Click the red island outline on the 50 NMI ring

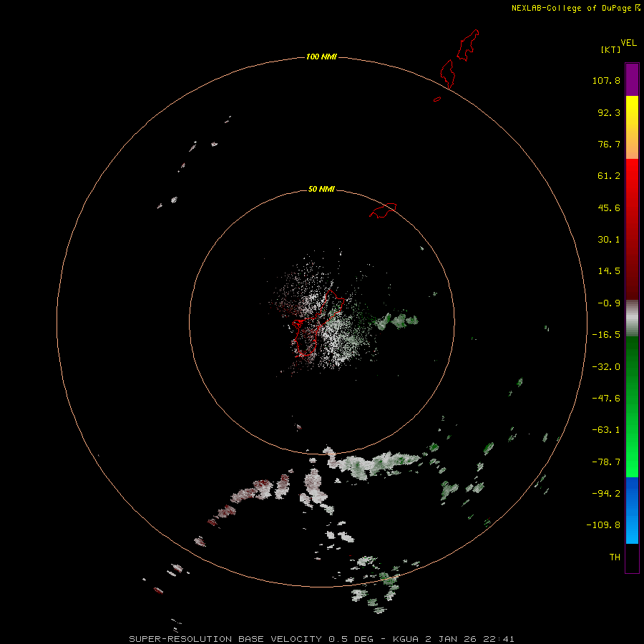coord(383,210)
